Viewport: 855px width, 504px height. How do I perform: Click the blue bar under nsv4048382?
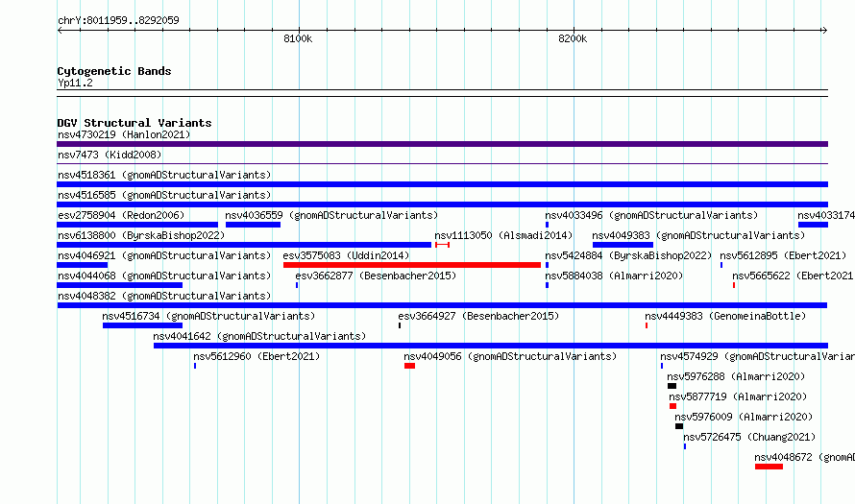point(442,305)
